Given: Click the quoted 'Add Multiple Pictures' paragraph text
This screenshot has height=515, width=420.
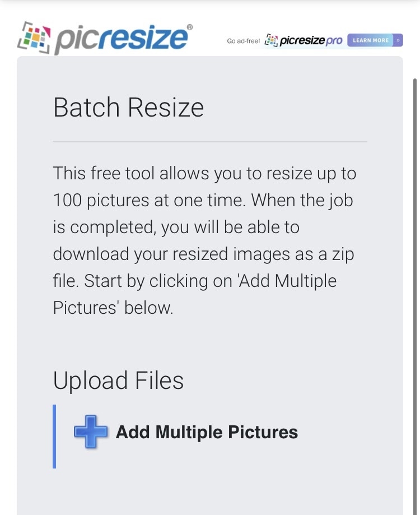Looking at the screenshot, I should pyautogui.click(x=289, y=281).
